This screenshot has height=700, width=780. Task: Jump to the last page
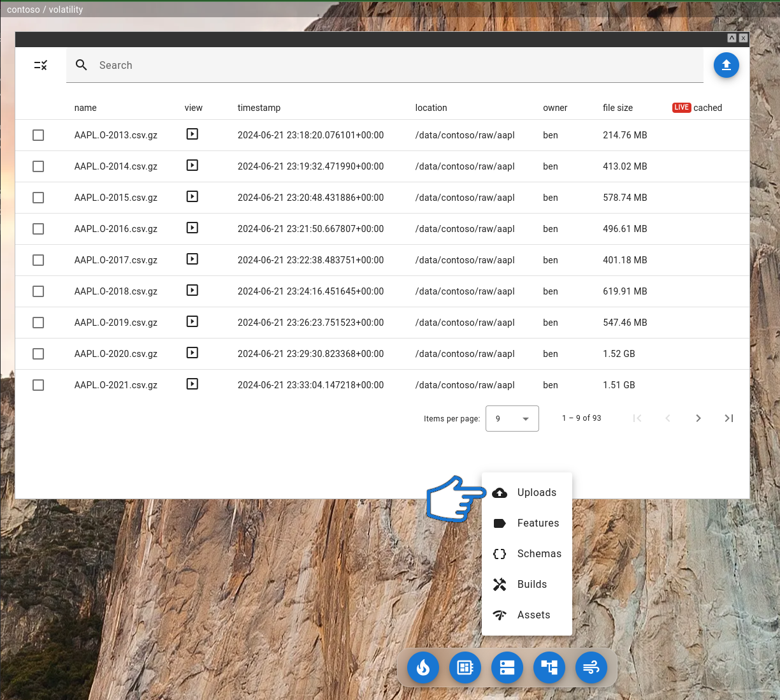[x=729, y=418]
